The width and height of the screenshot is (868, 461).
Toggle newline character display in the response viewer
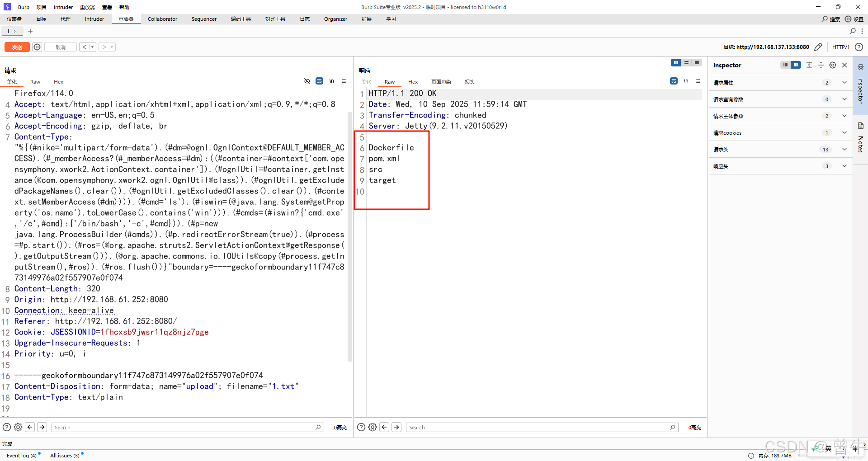tap(686, 81)
